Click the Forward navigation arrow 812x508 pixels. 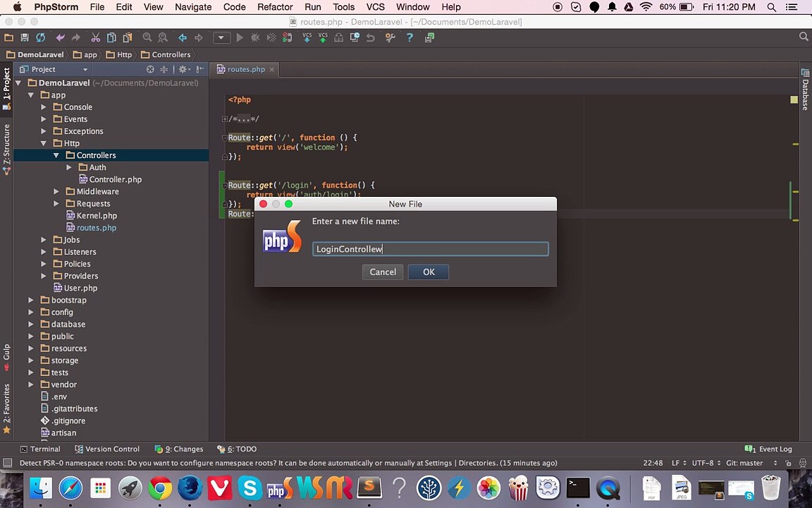[x=198, y=37]
